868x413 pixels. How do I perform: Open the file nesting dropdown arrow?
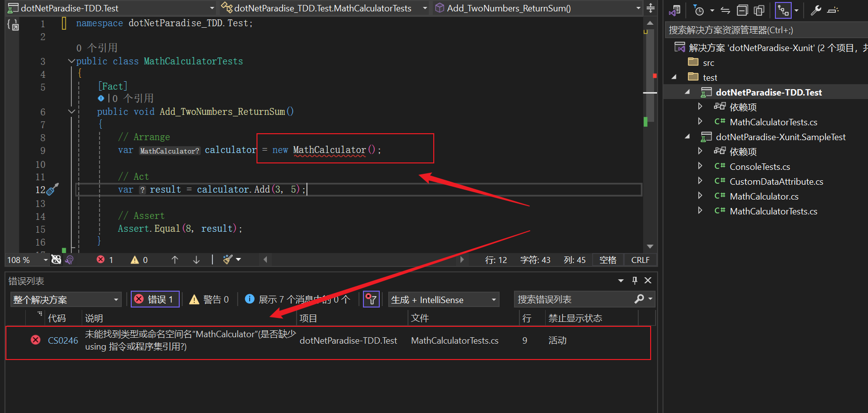796,10
